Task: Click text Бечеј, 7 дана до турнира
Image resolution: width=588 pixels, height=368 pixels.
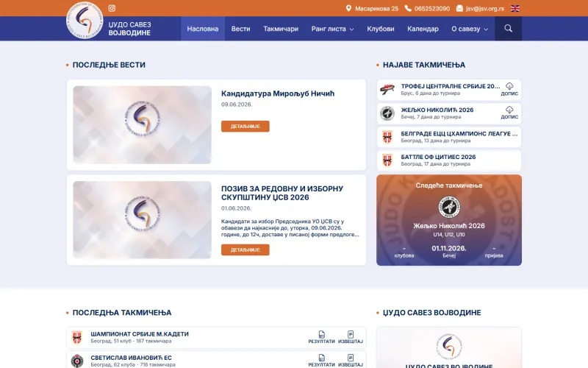Action: pyautogui.click(x=431, y=117)
